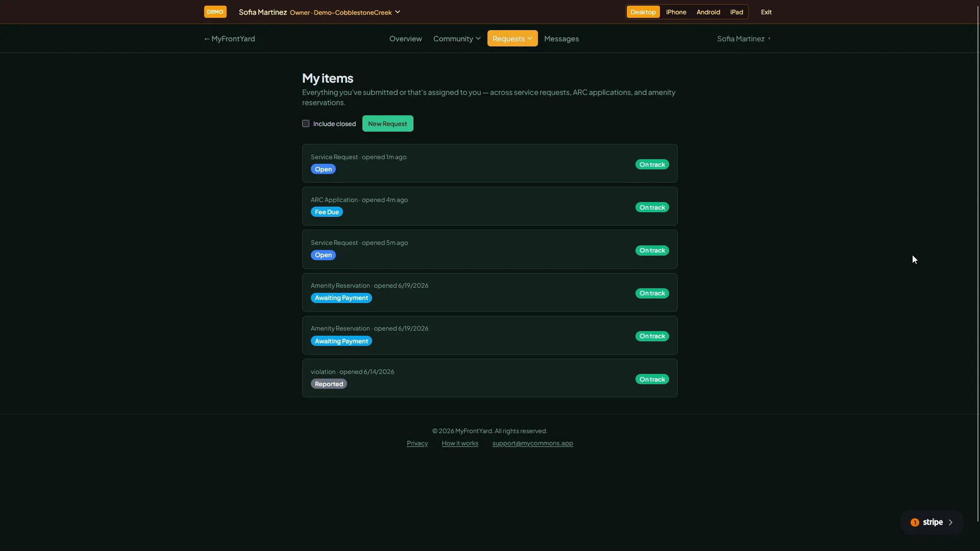
Task: Open the Requests dropdown menu
Action: tap(512, 39)
